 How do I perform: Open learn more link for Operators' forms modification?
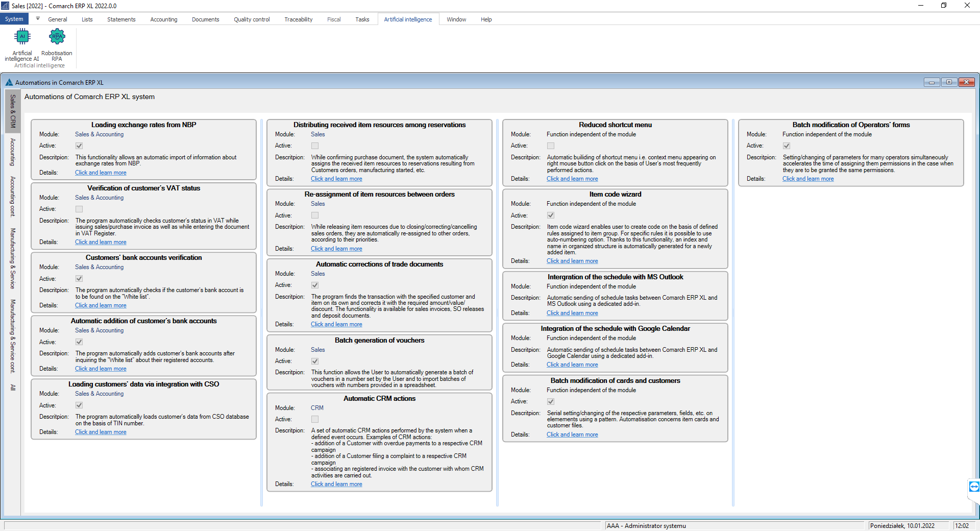(x=808, y=179)
